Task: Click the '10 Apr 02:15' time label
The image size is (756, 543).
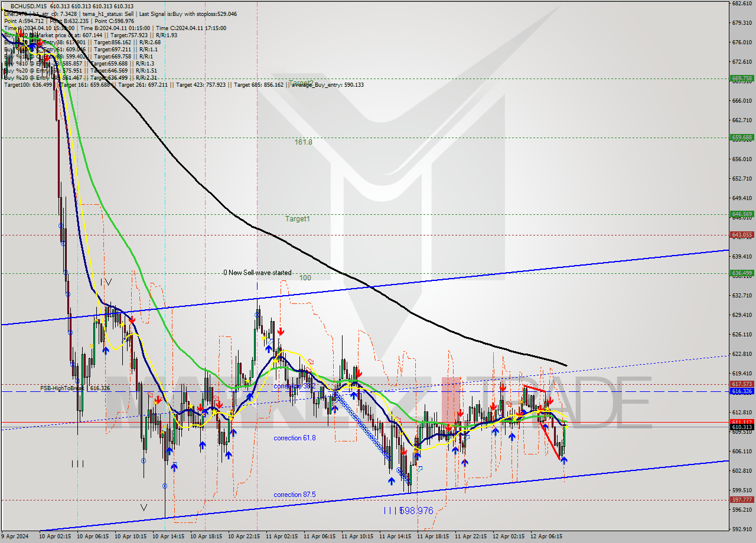Action: click(55, 537)
